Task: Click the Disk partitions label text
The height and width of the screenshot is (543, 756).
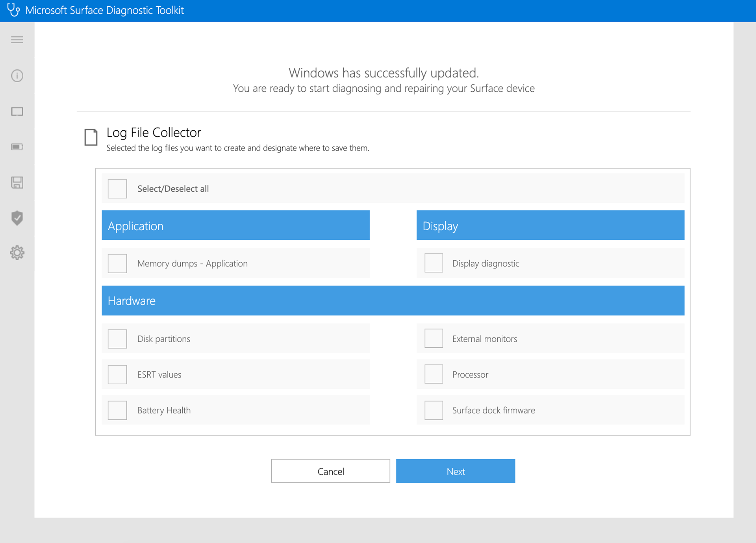Action: tap(164, 339)
